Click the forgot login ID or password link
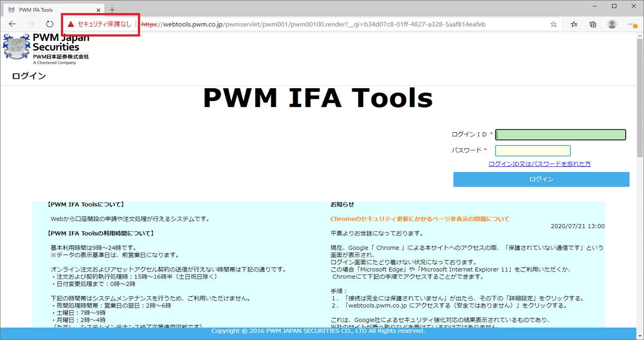Screen dimensions: 644x340 click(540, 164)
